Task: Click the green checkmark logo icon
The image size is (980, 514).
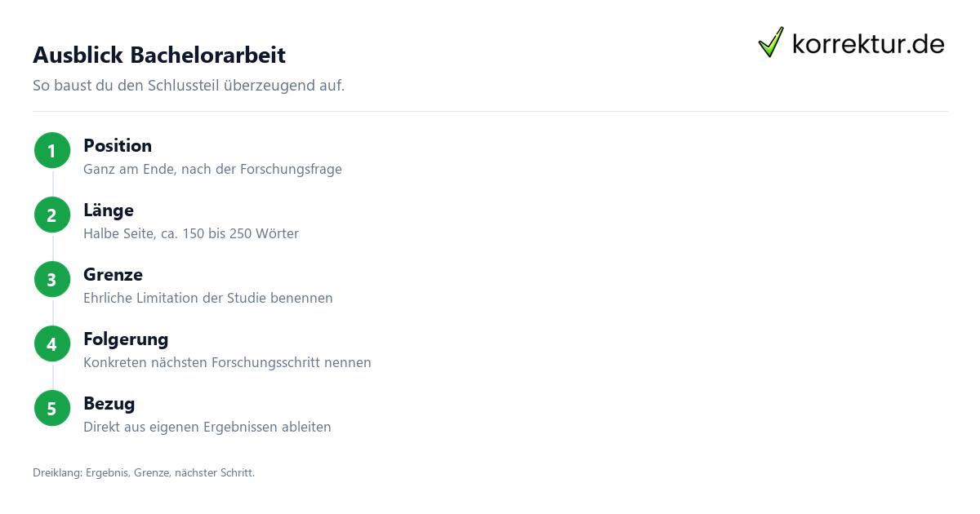Action: point(771,42)
